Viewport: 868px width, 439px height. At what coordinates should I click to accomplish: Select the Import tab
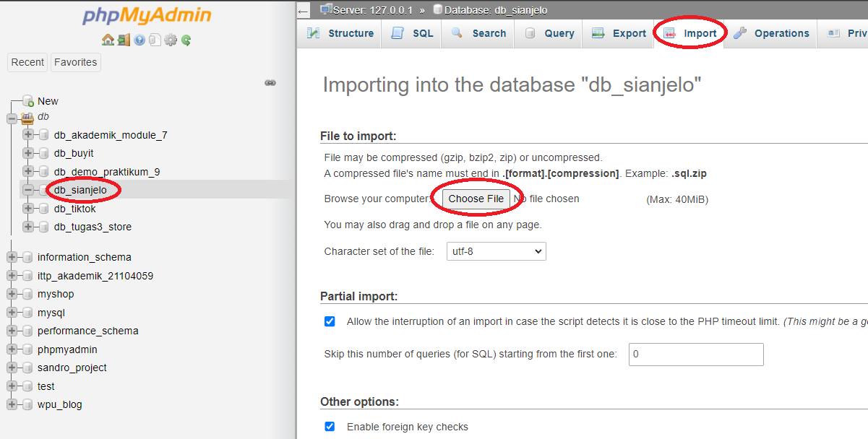pos(690,33)
